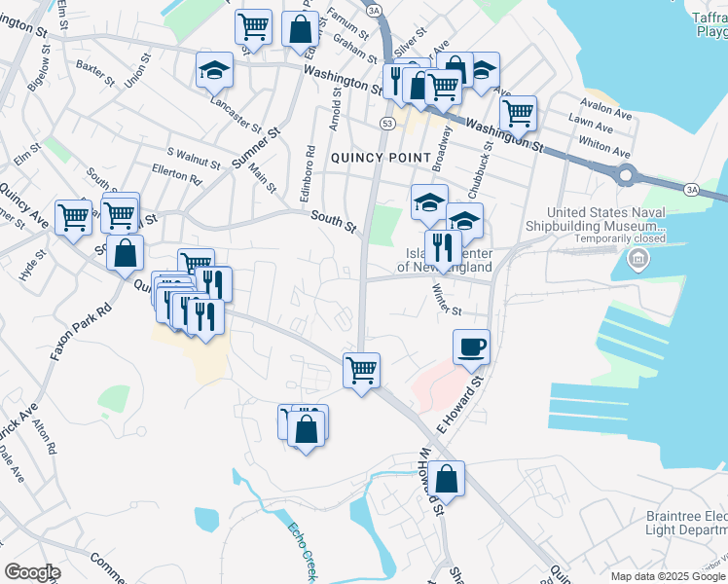
Task: Click the Echo Creek label
Action: (302, 552)
